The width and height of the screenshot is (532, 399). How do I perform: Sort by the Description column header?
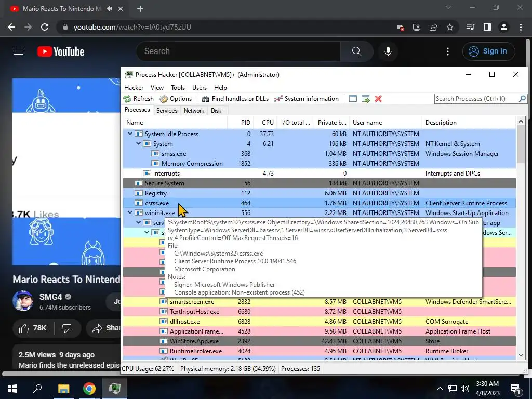(469, 123)
